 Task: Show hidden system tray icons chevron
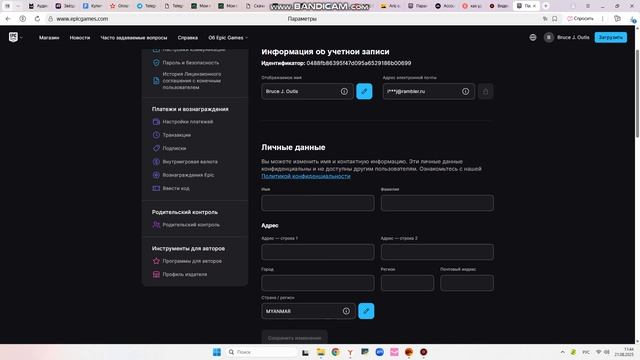(562, 352)
